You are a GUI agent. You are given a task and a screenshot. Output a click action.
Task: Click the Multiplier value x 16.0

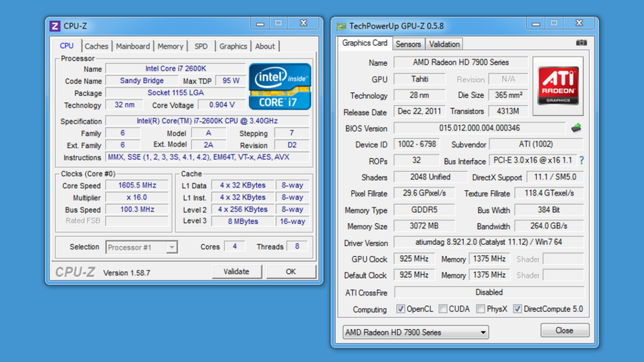coord(137,197)
